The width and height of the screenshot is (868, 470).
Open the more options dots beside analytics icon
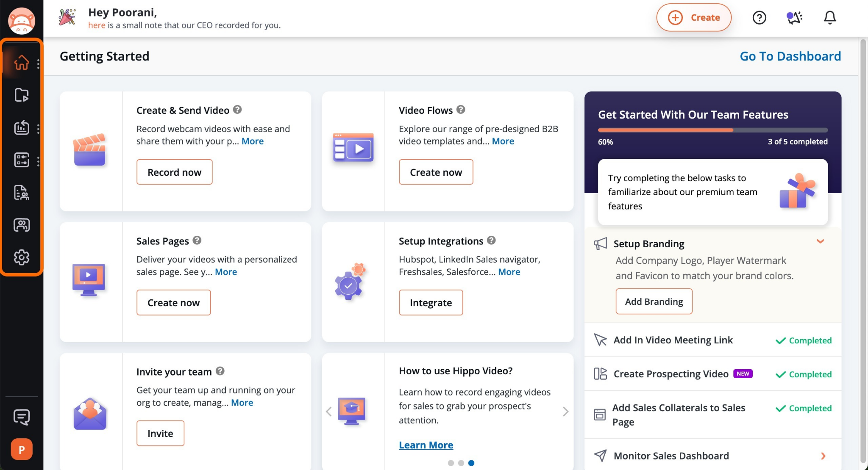tap(38, 129)
